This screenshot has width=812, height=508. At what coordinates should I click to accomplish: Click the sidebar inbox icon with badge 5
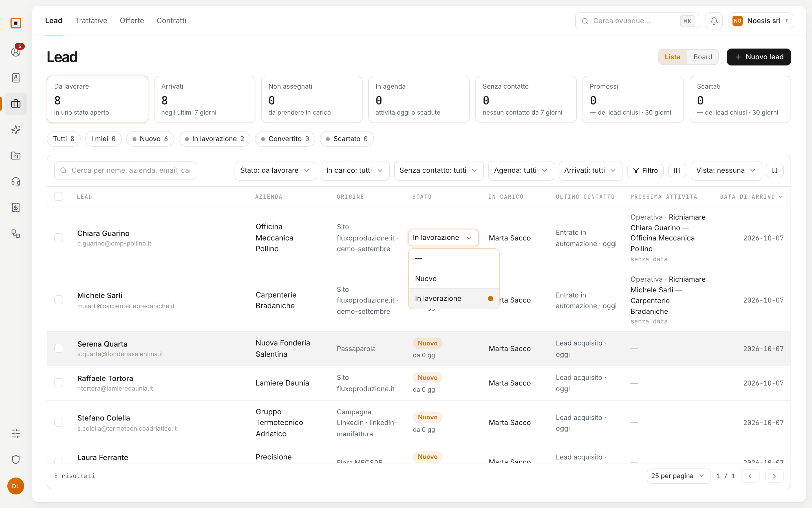click(x=16, y=51)
